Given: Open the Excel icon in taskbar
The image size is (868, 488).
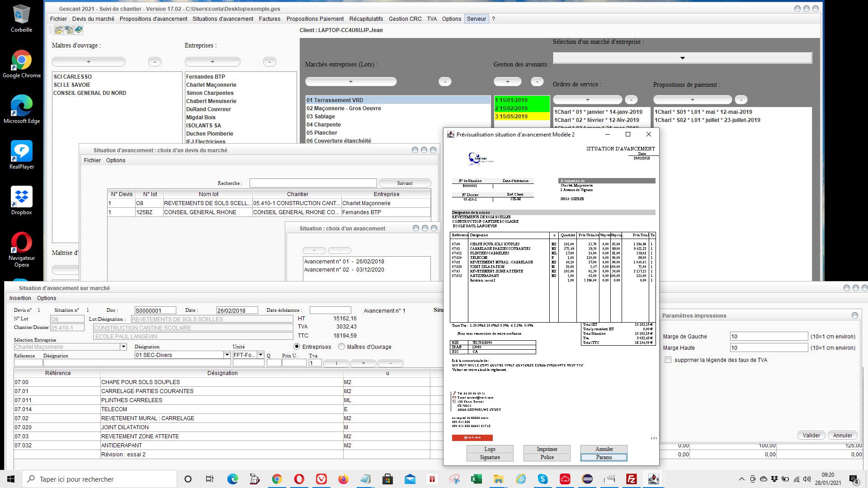Looking at the screenshot, I should [476, 479].
